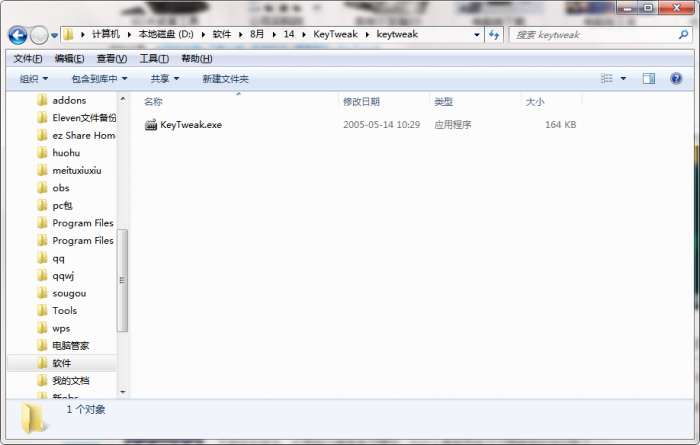This screenshot has width=700, height=445.
Task: Select the Tools folder in sidebar
Action: 64,311
